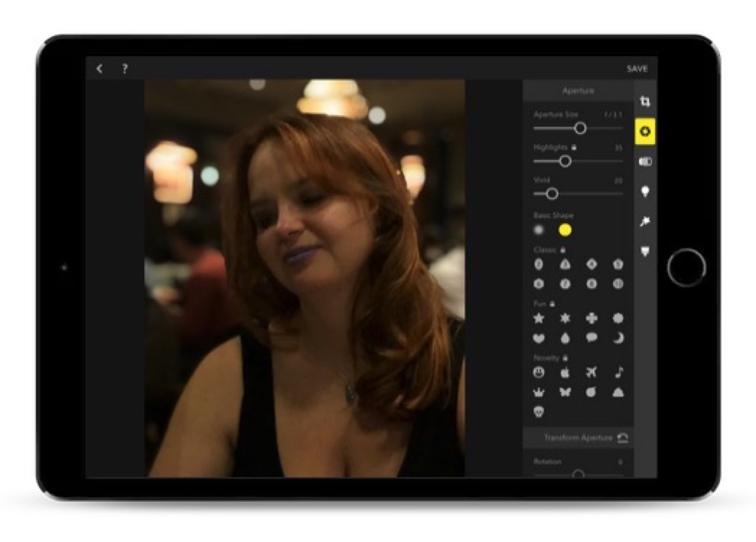
Task: Choose the soft blurred basic shape
Action: pos(539,230)
